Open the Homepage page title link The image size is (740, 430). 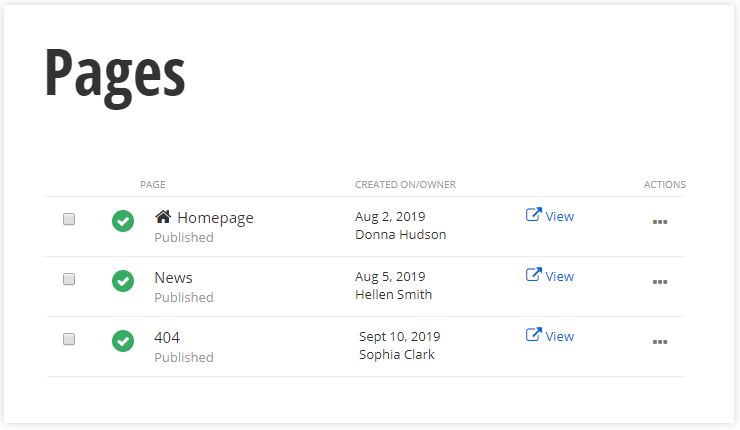click(215, 217)
